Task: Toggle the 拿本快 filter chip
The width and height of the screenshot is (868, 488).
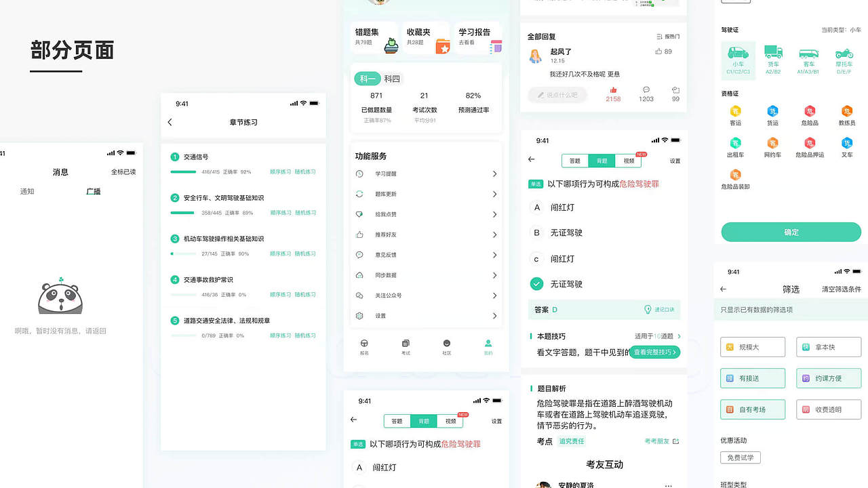Action: pos(829,347)
